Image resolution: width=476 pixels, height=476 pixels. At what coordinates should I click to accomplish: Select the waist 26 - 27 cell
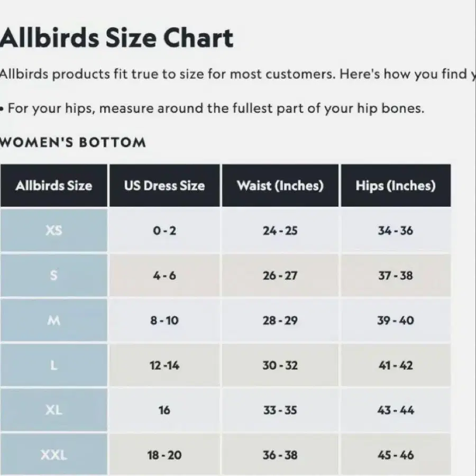click(x=280, y=276)
